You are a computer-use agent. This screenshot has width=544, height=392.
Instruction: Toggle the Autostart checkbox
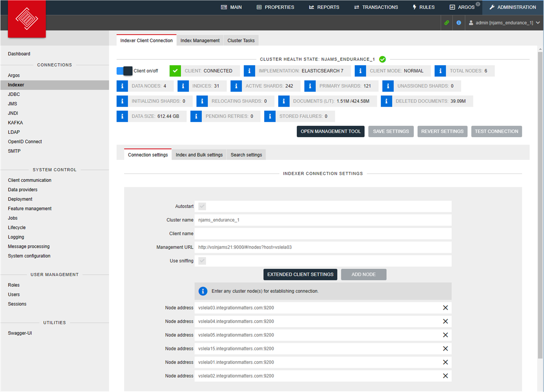[202, 206]
